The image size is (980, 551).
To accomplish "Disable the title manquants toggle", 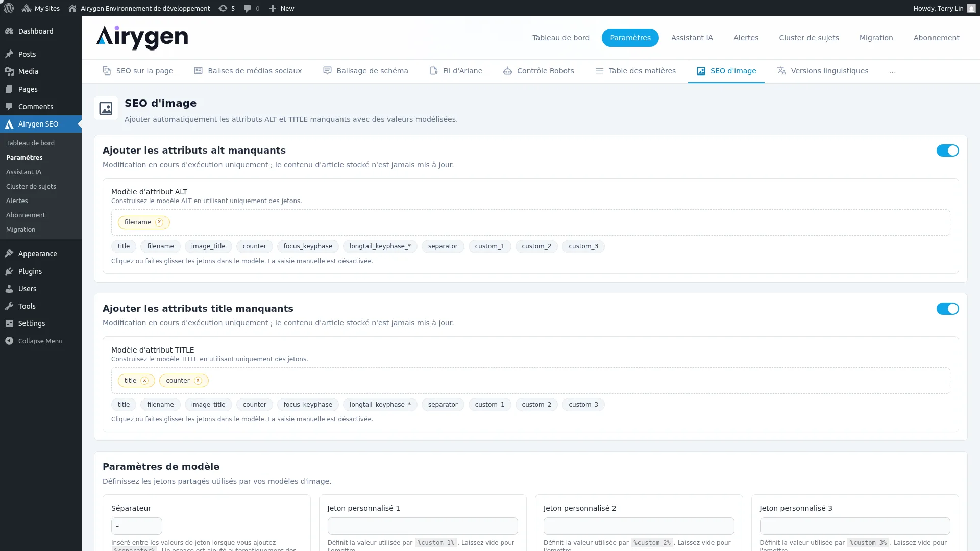I will (947, 309).
